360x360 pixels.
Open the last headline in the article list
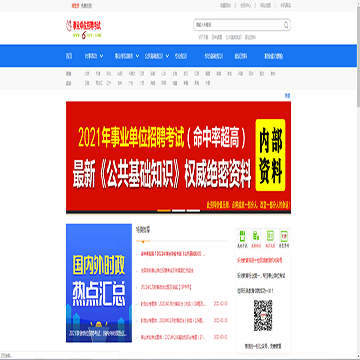pos(172,337)
